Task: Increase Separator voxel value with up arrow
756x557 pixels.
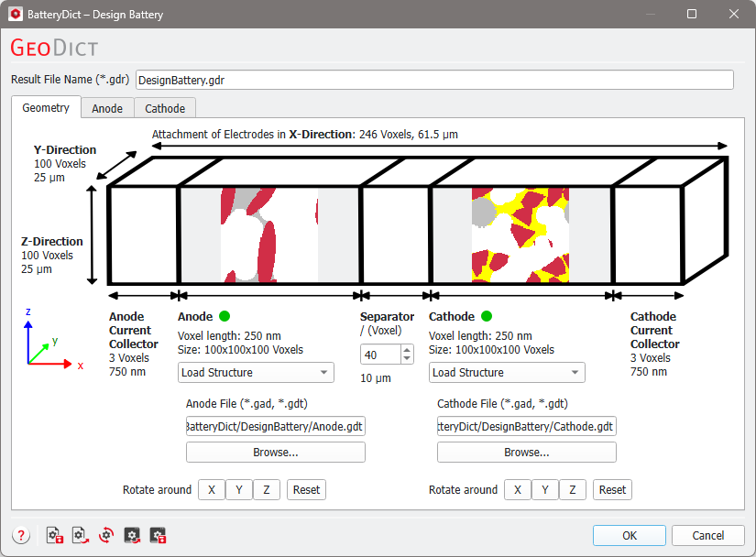Action: pos(407,350)
